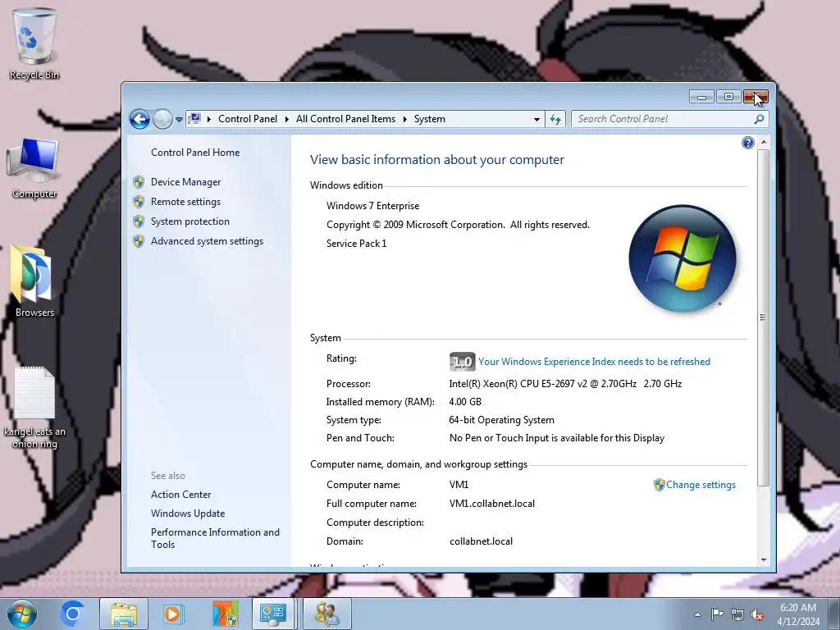
Task: Select the 'Windows 7 Enterprise' text
Action: [x=373, y=206]
